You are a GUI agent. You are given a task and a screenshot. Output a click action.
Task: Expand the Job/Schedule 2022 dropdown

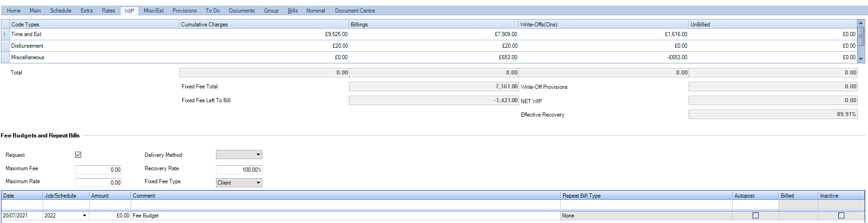click(84, 216)
